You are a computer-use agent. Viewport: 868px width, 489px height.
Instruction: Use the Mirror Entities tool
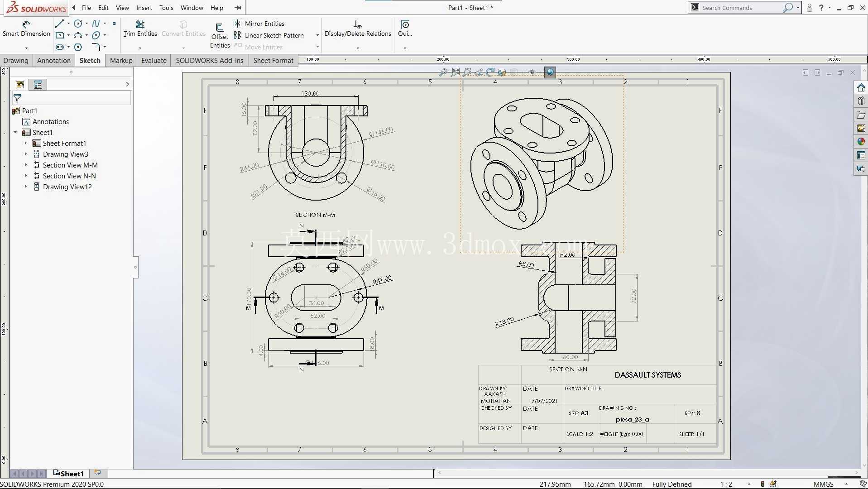(x=259, y=24)
